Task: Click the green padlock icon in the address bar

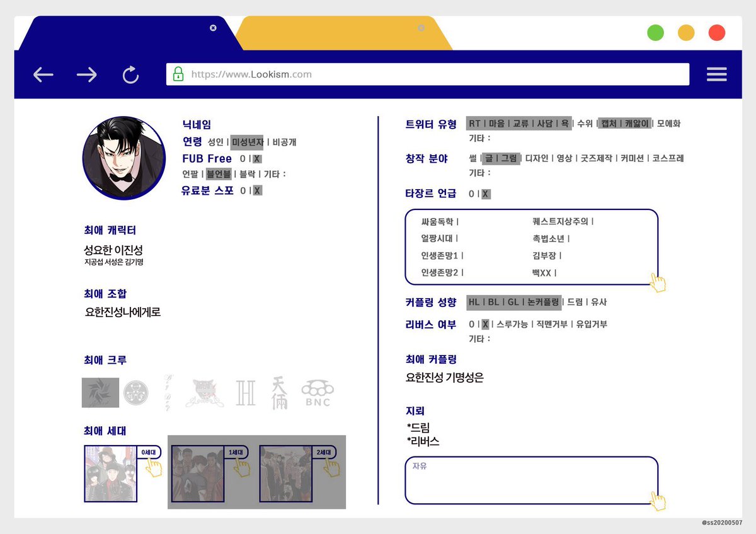Action: 178,74
